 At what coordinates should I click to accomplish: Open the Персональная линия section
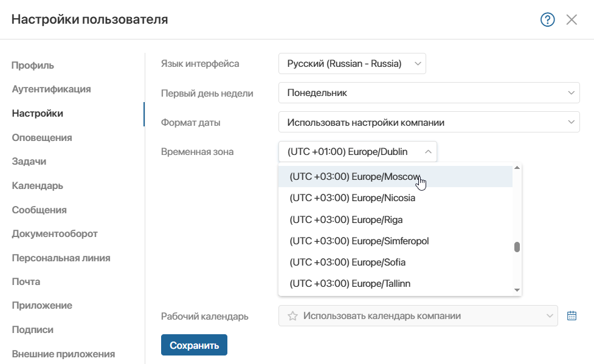point(61,258)
